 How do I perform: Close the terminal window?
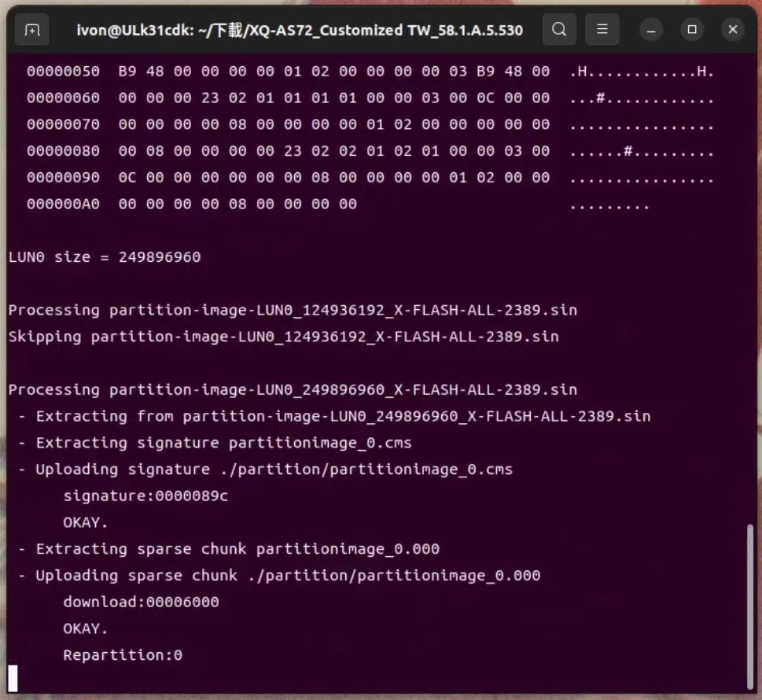coord(732,30)
